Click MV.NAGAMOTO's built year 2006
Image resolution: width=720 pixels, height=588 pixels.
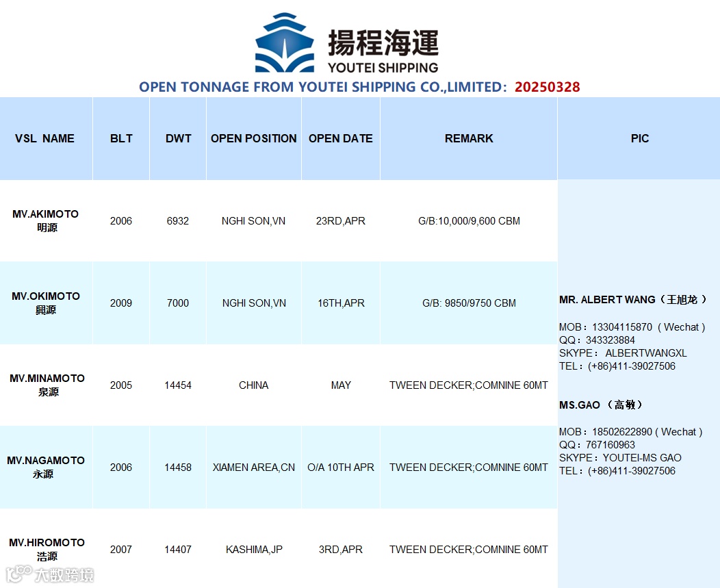[120, 468]
